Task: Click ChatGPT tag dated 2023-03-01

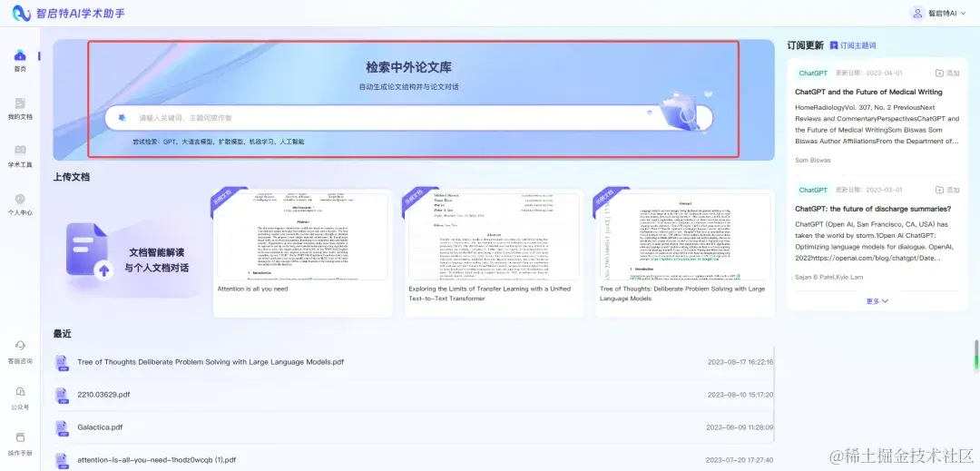Action: tap(813, 190)
